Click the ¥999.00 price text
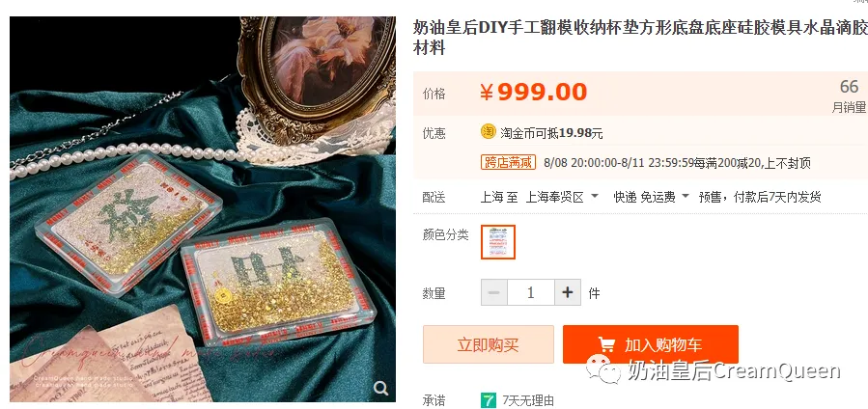 pos(534,93)
